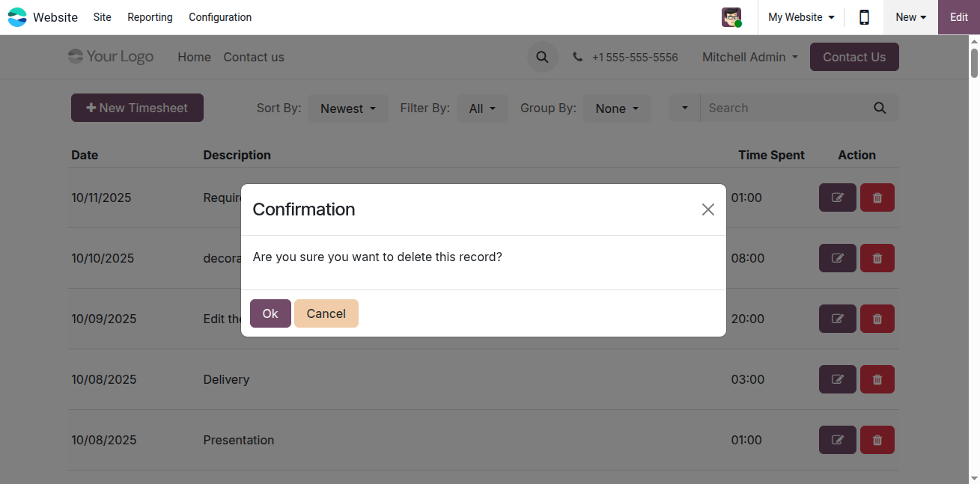Click the Presentation description text
Viewport: 980px width, 484px height.
(239, 440)
